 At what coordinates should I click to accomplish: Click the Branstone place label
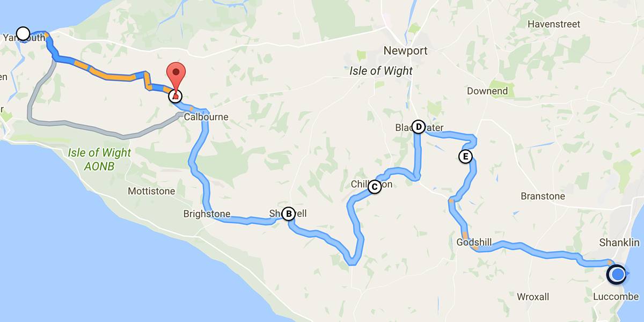click(543, 196)
